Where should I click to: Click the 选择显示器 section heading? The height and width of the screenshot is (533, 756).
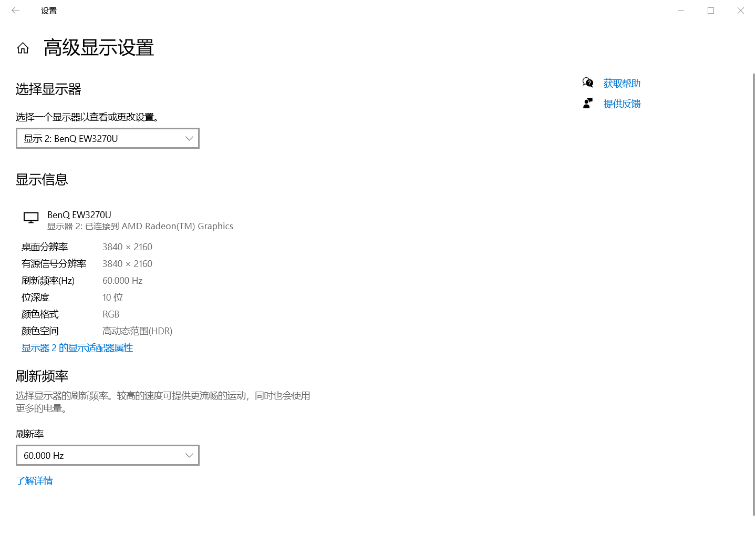click(48, 89)
